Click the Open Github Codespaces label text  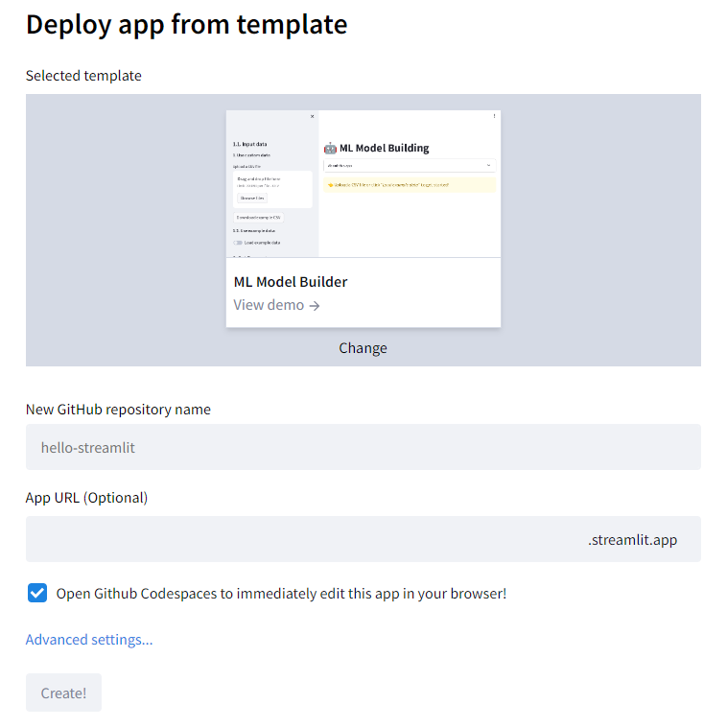pyautogui.click(x=281, y=594)
